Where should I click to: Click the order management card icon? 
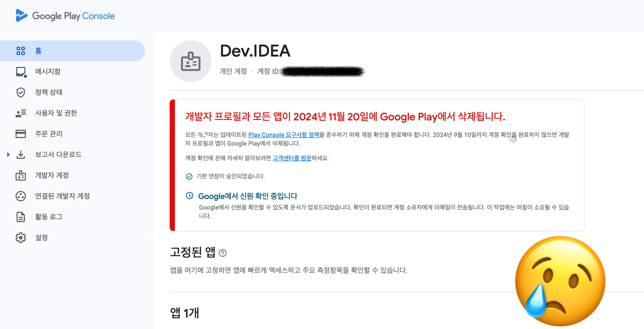pos(21,134)
